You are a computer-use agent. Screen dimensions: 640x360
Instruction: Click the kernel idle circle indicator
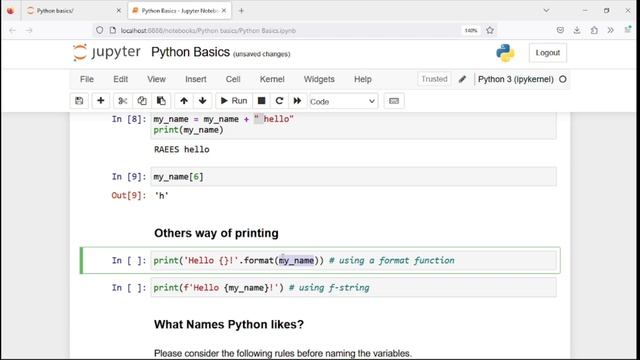pyautogui.click(x=562, y=79)
